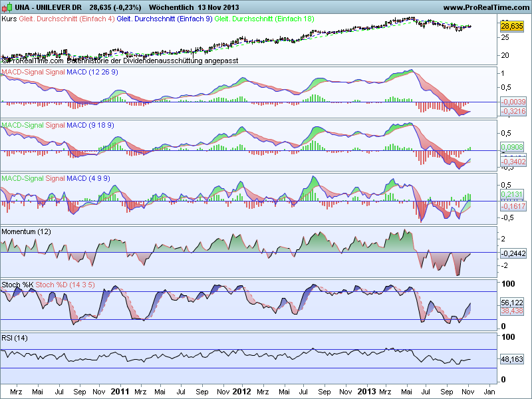Click the Momentum (12) indicator label
The image size is (532, 399).
click(x=26, y=231)
